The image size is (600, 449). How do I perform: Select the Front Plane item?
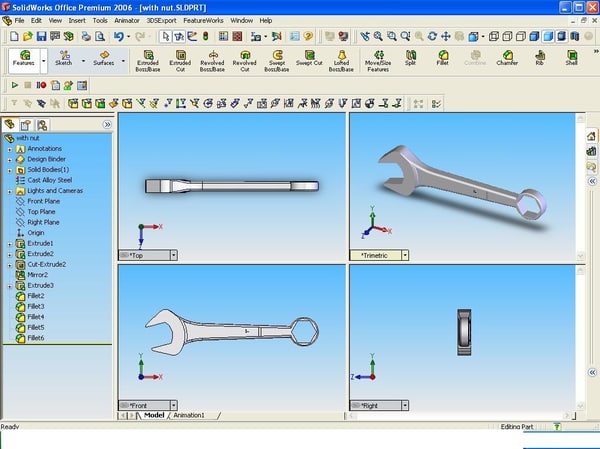point(38,201)
